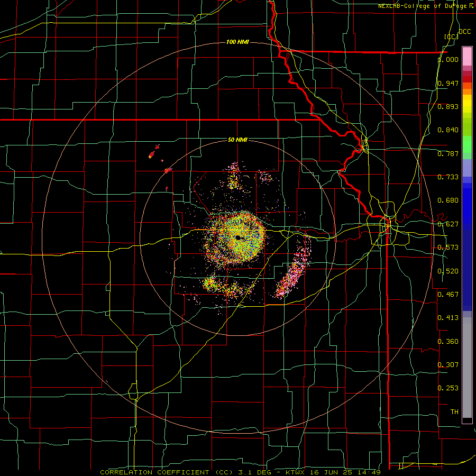The height and width of the screenshot is (476, 476).
Task: Click the 0.893 scale value
Action: pyautogui.click(x=448, y=106)
